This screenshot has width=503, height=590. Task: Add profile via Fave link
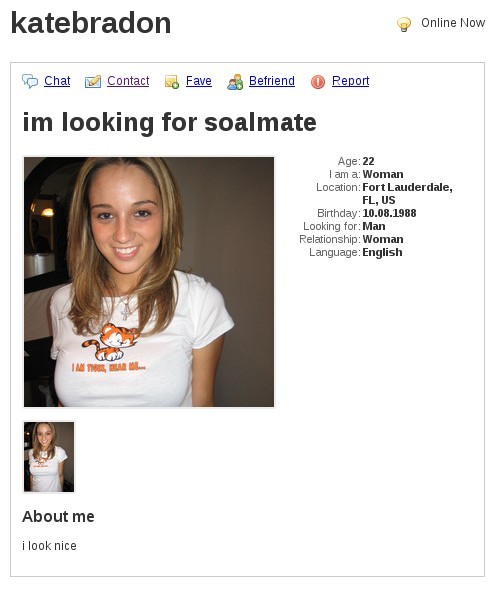tap(199, 81)
